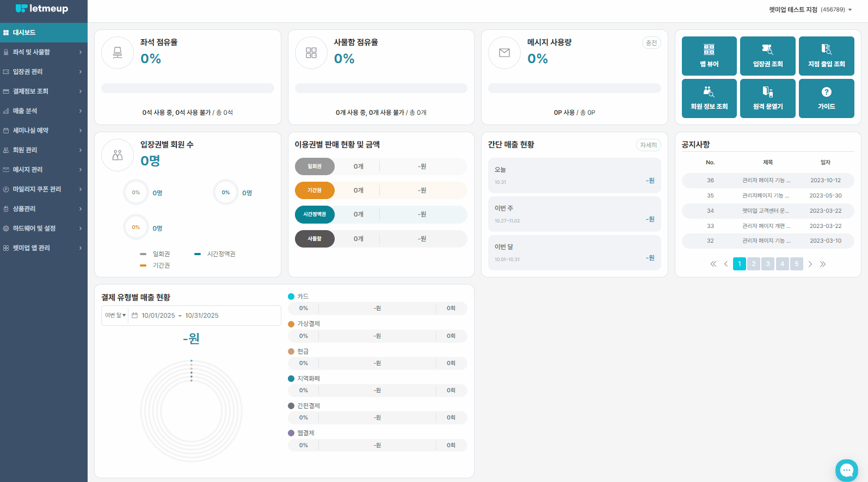Open the 맵 뷰어 quick tile
Screen dimensions: 868x482
point(709,55)
